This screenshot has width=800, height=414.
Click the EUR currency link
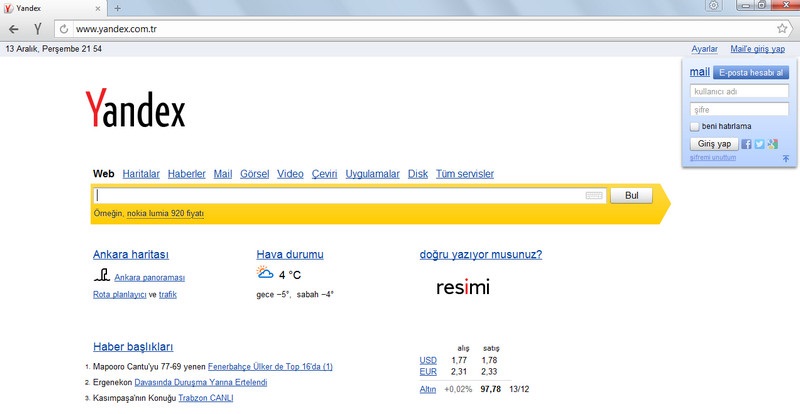(428, 372)
